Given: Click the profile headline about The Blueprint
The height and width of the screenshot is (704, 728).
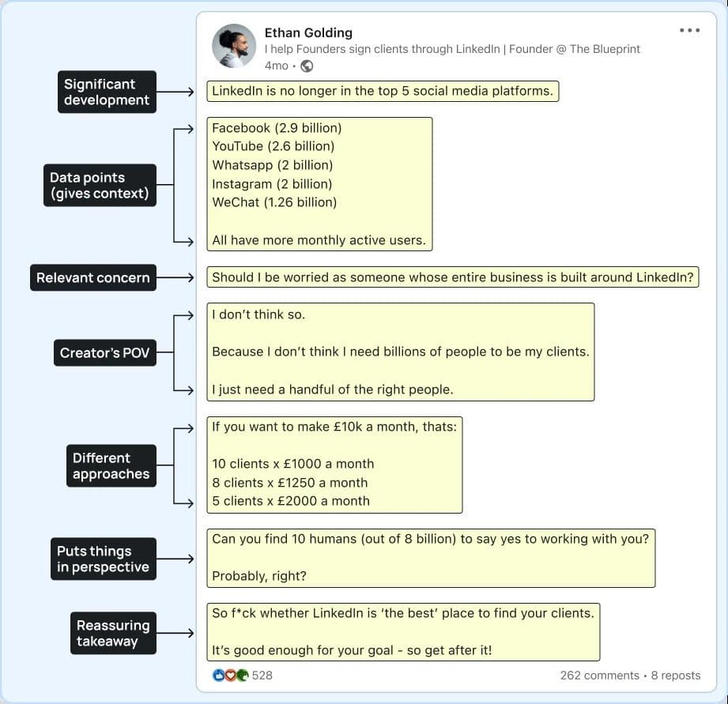Looking at the screenshot, I should (x=452, y=49).
